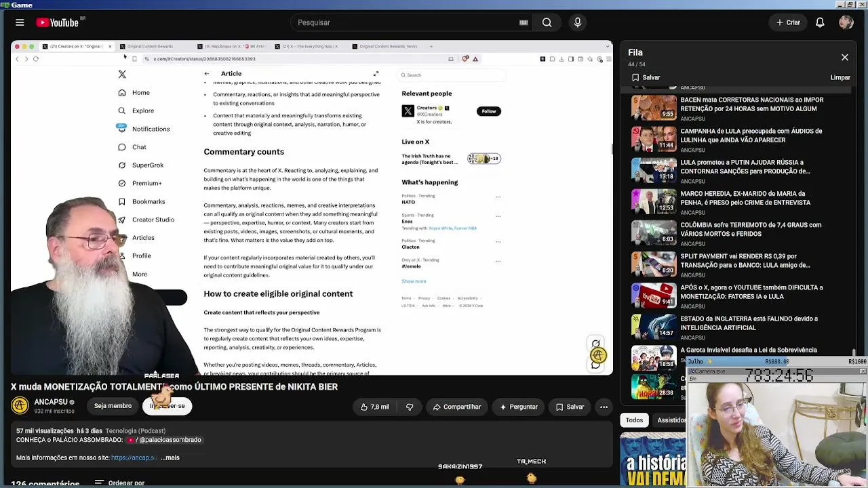Open options dots for #Jemele trend
The width and height of the screenshot is (868, 488).
point(498,261)
